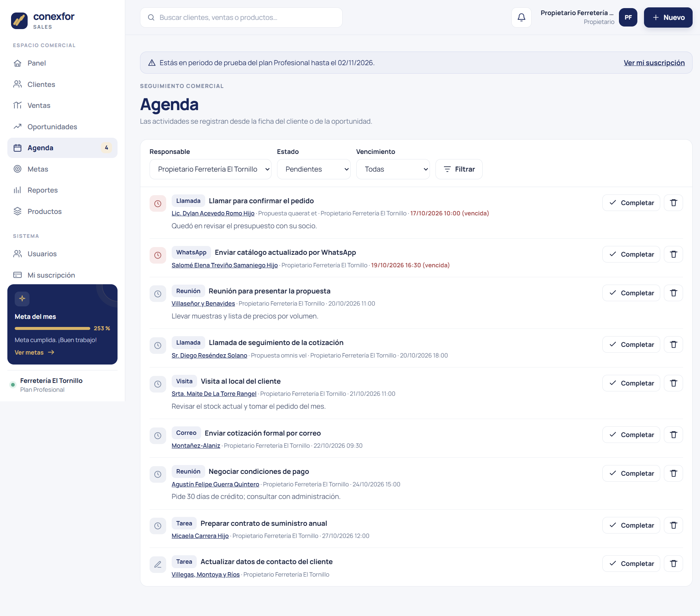The image size is (700, 616).
Task: Delete the 'Llamar para confirmar el pedido' activity
Action: 673,203
